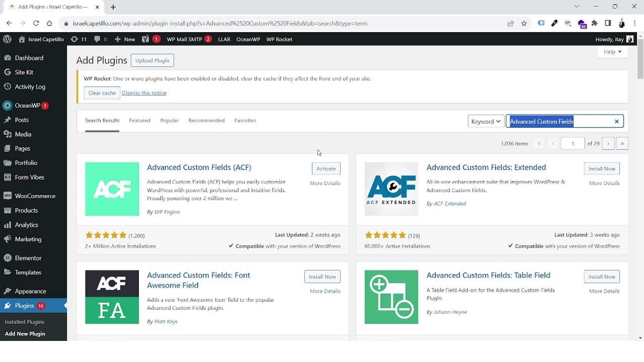The height and width of the screenshot is (362, 644).
Task: Clear cache in the WP Rocket notice
Action: [x=102, y=93]
